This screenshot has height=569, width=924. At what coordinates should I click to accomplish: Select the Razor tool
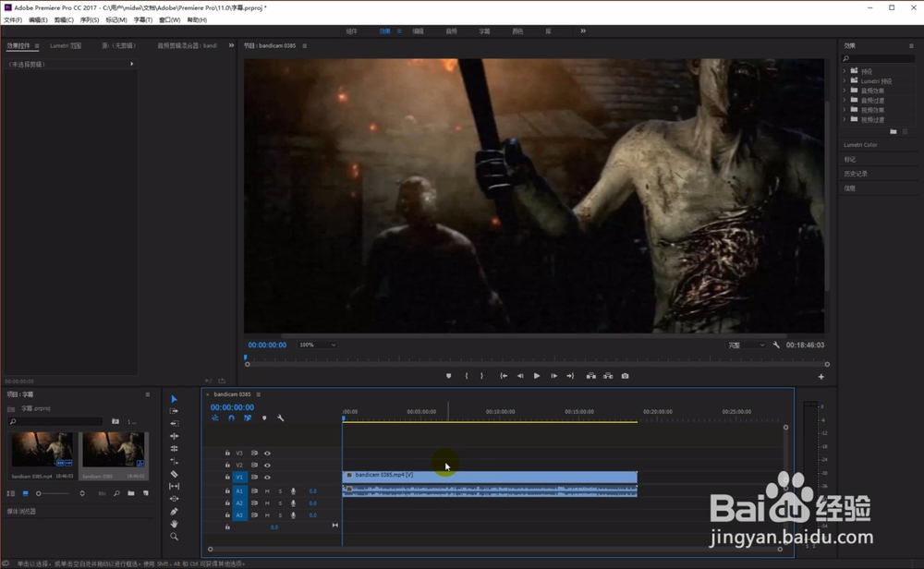click(x=174, y=474)
